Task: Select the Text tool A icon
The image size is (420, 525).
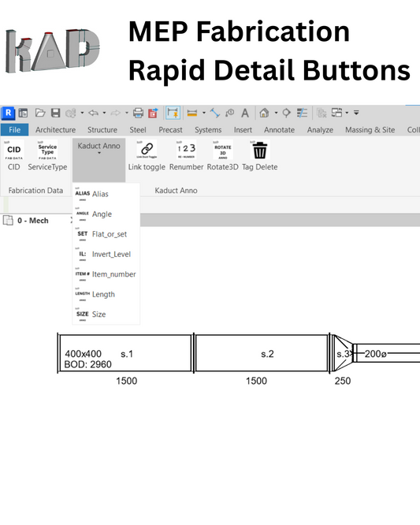Action: (245, 114)
